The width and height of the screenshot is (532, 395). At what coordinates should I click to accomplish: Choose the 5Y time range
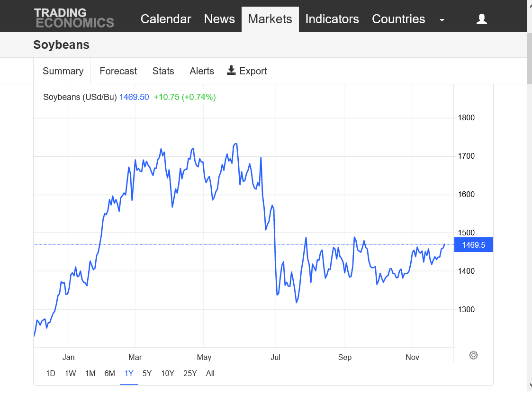tap(147, 373)
